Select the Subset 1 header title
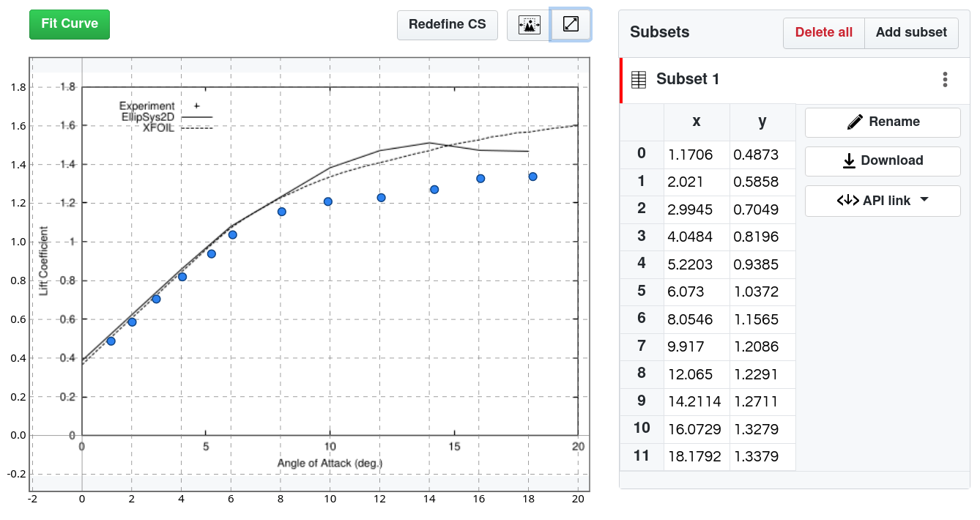The image size is (980, 520). click(688, 79)
